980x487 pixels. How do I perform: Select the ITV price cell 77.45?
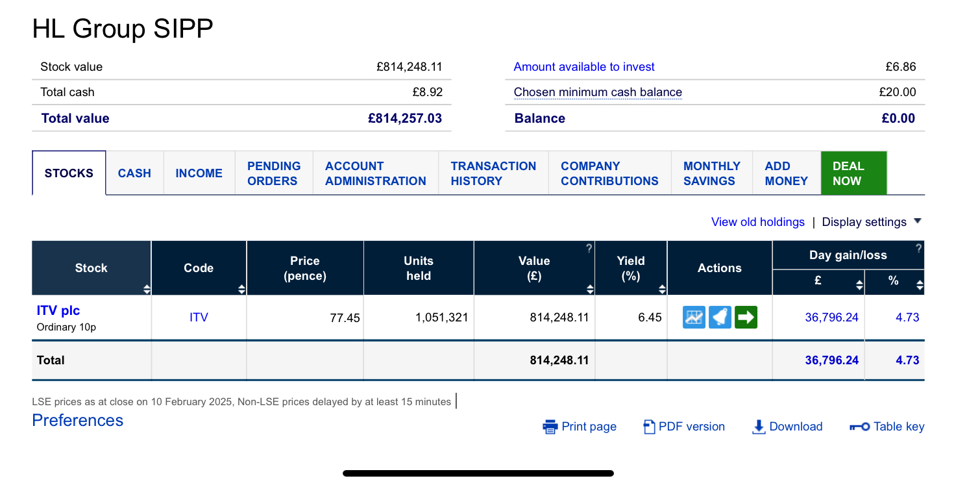tap(345, 318)
